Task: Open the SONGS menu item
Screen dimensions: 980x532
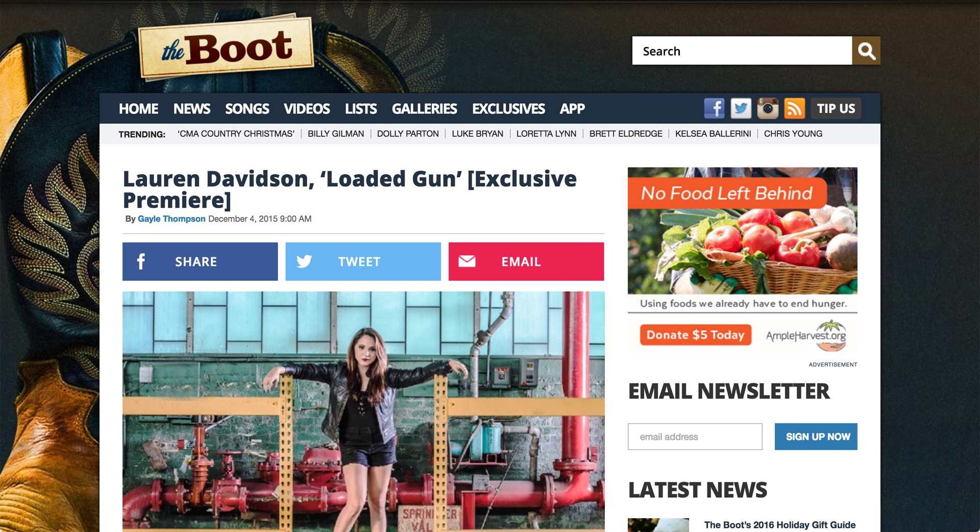Action: click(x=247, y=109)
